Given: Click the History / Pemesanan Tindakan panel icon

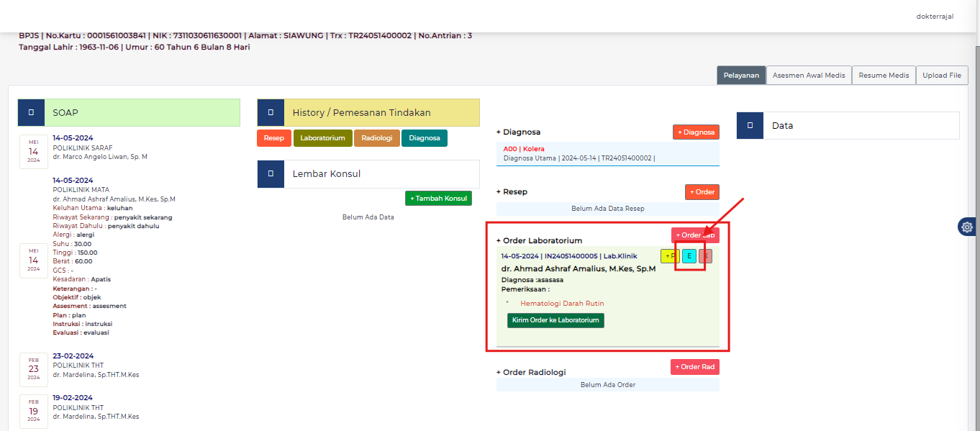Looking at the screenshot, I should [271, 113].
